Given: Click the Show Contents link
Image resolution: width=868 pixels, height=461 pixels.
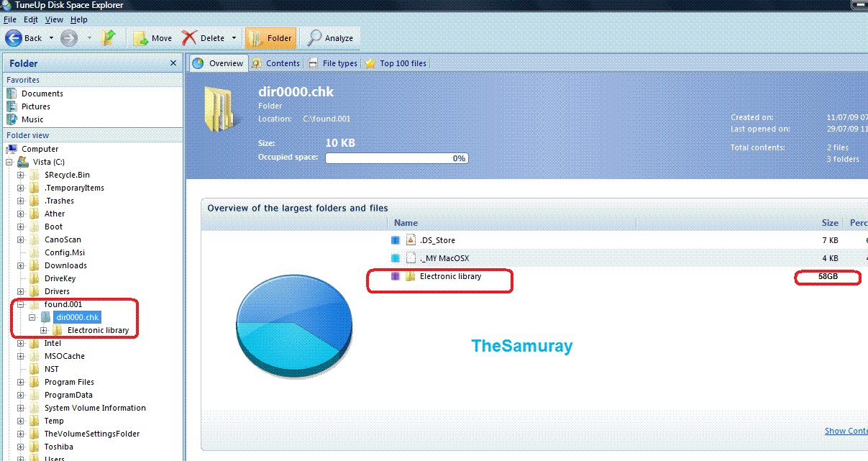Looking at the screenshot, I should click(846, 431).
